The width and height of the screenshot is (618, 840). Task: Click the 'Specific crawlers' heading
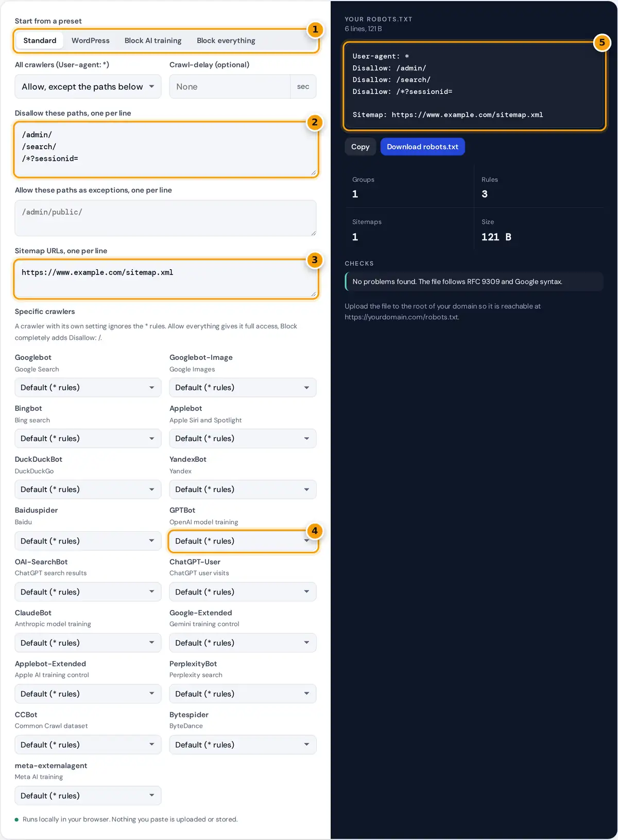pyautogui.click(x=45, y=311)
